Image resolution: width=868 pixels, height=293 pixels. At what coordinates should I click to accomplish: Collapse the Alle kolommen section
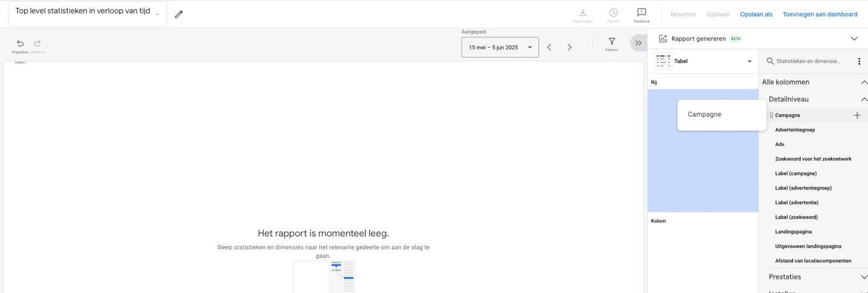click(x=864, y=82)
